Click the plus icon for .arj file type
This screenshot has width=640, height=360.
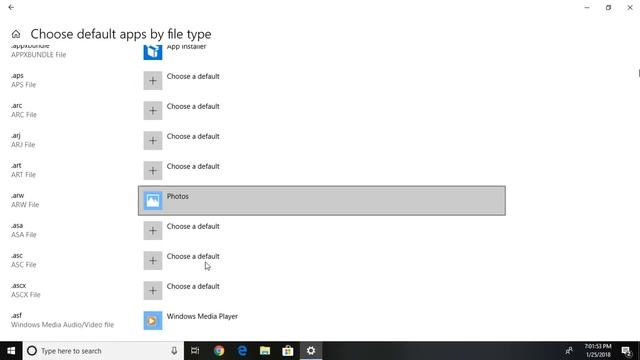153,141
